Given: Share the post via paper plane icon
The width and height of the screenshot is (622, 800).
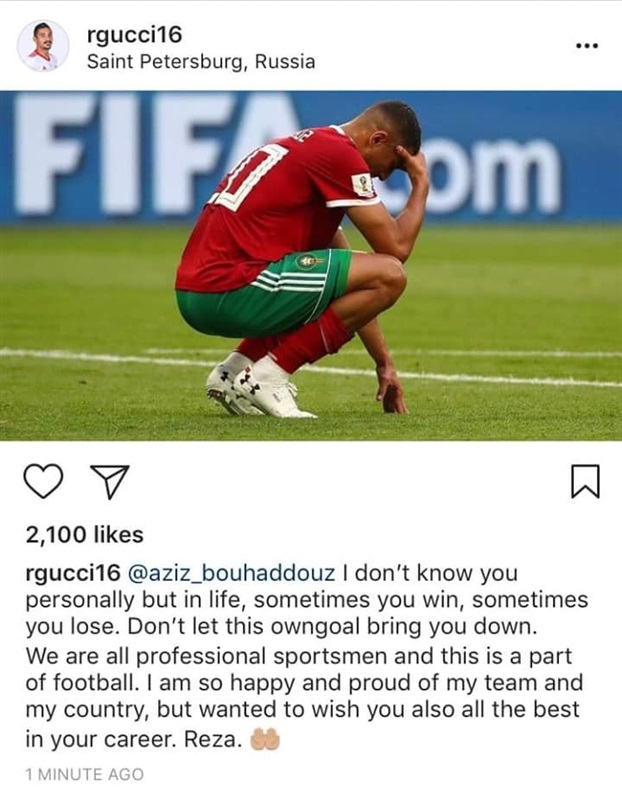Looking at the screenshot, I should [109, 481].
